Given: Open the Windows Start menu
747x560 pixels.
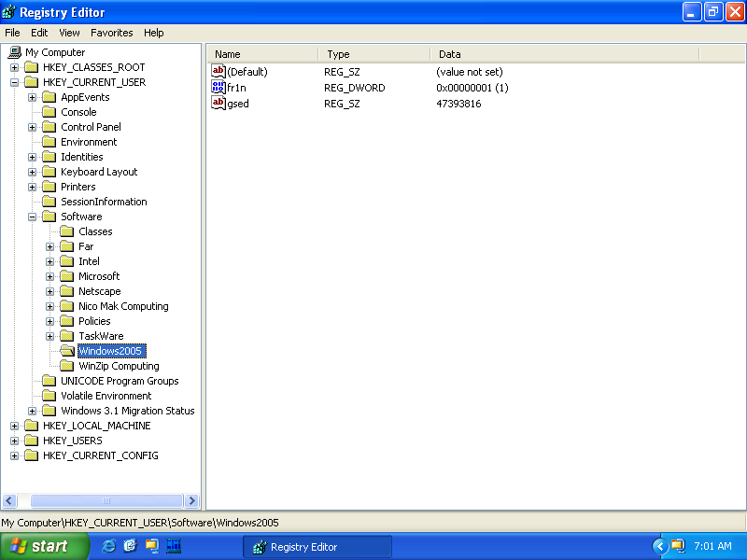Looking at the screenshot, I should [x=44, y=546].
